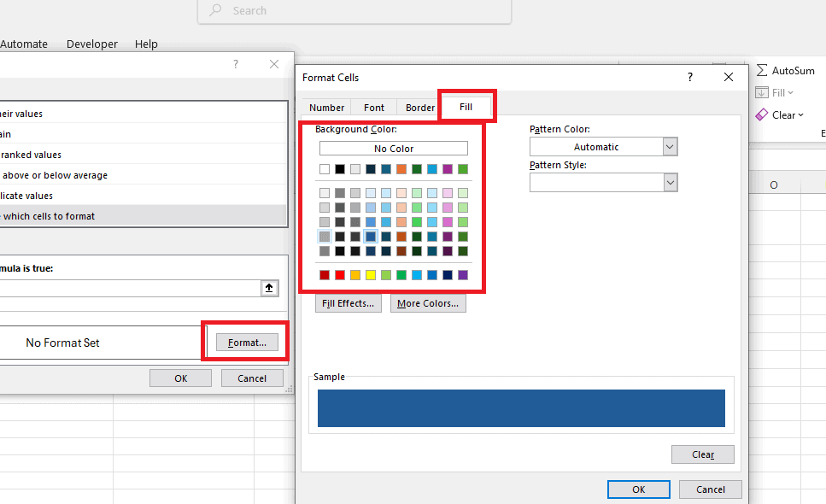Select rule type 'which cells to format'
The image size is (826, 504).
(143, 216)
